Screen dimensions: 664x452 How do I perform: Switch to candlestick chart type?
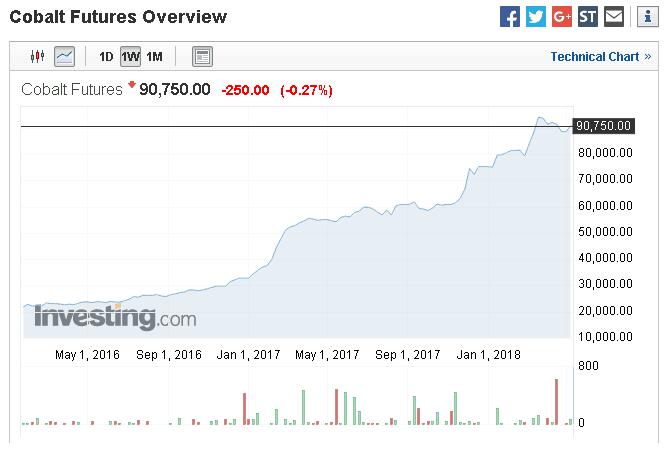[x=38, y=57]
